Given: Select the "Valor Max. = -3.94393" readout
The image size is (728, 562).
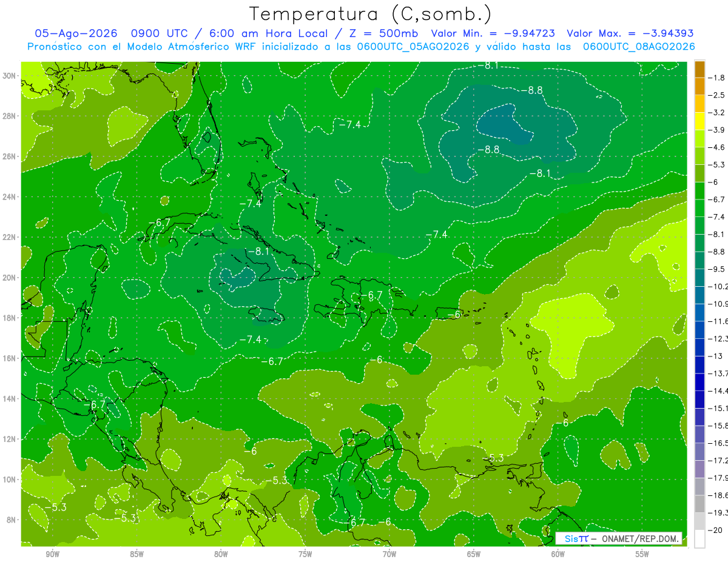Looking at the screenshot, I should [630, 33].
